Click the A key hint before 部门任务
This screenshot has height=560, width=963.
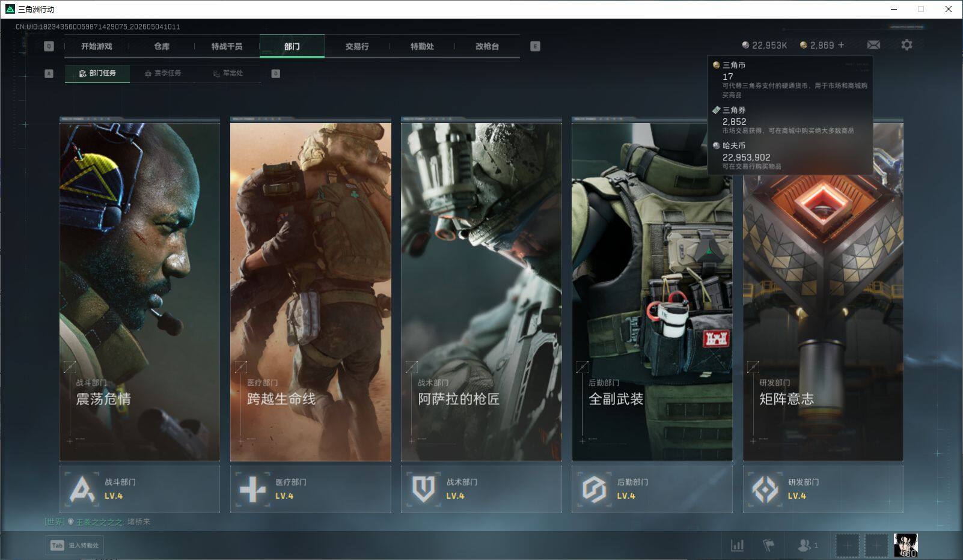coord(49,74)
